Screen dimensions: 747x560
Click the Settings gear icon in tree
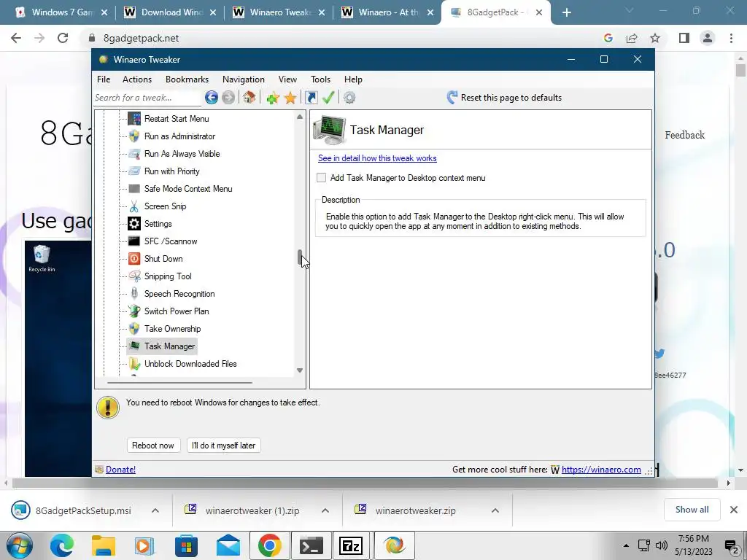[134, 224]
